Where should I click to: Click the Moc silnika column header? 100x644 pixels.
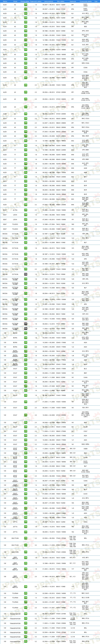click(x=61, y=1)
